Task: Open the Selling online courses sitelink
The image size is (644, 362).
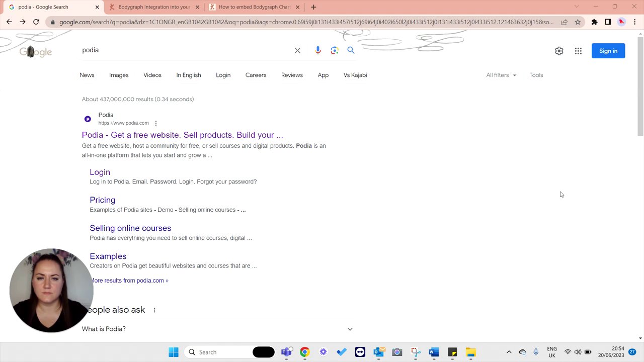Action: pos(130,228)
